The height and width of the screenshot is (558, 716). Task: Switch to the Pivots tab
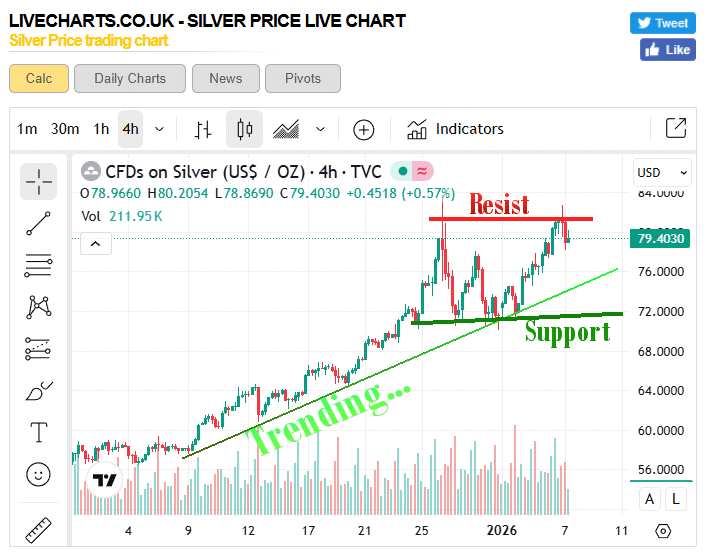click(303, 78)
